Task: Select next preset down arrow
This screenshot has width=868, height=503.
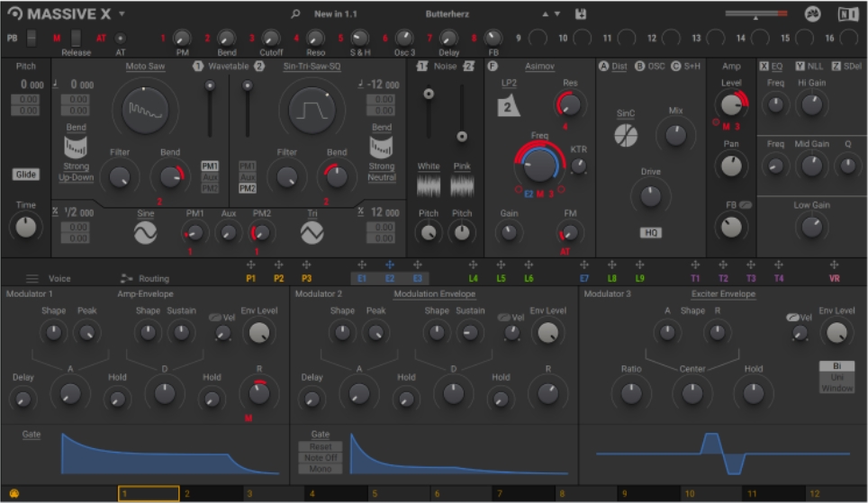Action: pyautogui.click(x=557, y=13)
